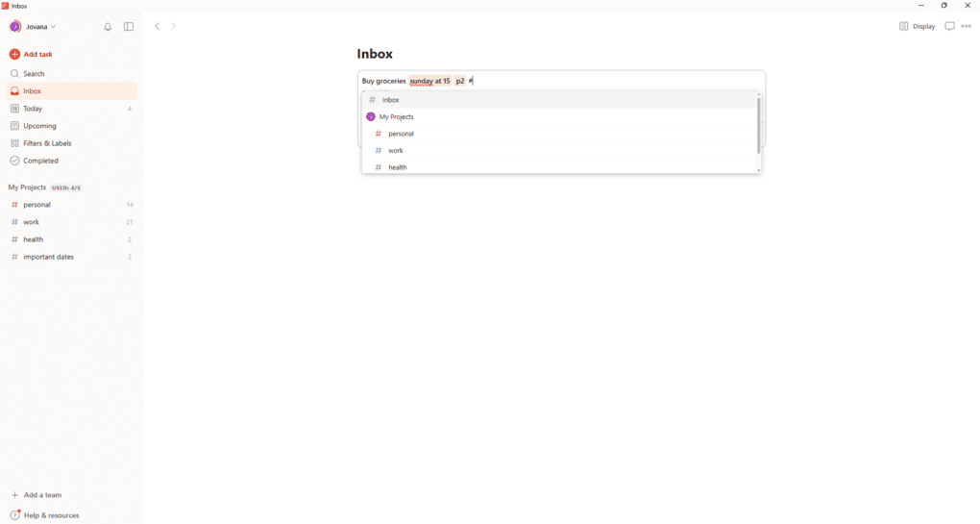Open the Today view
The image size is (980, 524).
tap(71, 109)
